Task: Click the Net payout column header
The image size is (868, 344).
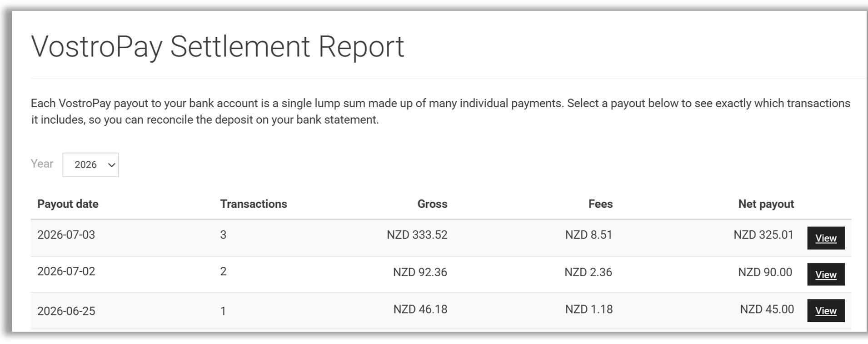Action: coord(766,204)
